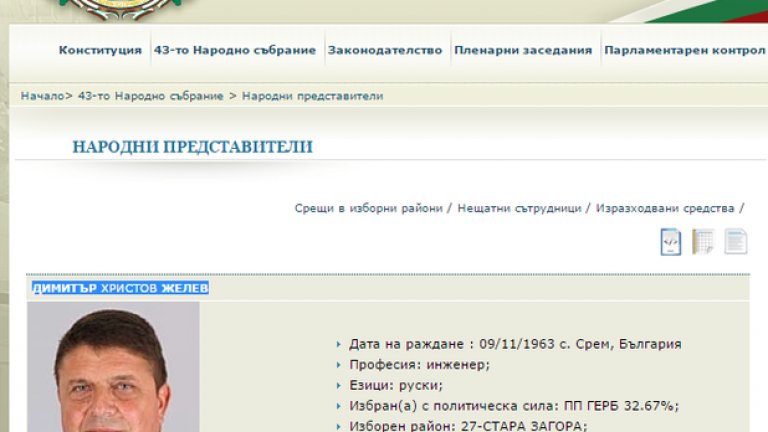
Task: Select the Законодателство navigation item
Action: pos(384,50)
